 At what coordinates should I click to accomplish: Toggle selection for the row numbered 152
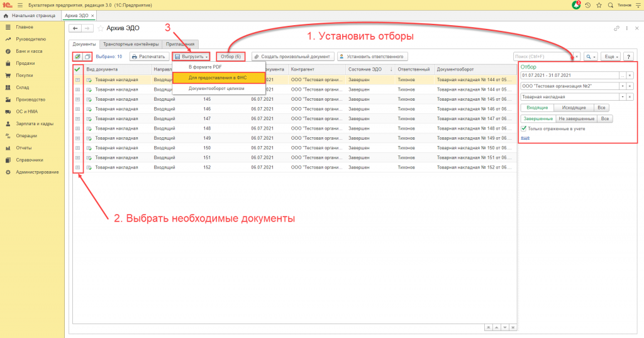pos(77,167)
